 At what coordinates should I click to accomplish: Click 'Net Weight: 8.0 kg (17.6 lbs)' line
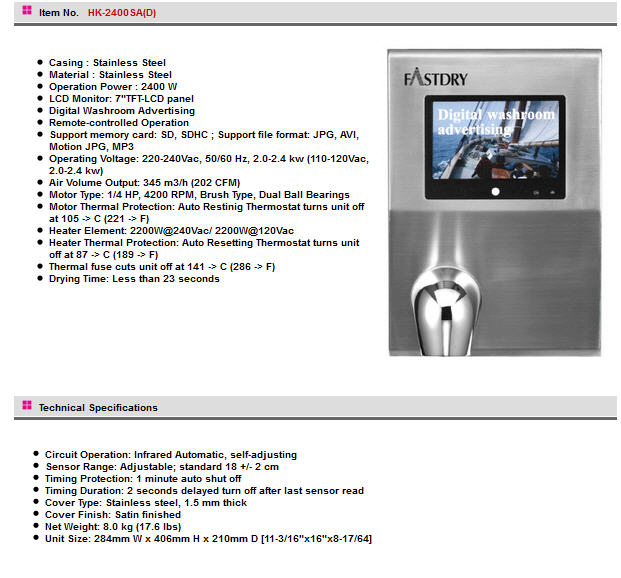(x=113, y=526)
